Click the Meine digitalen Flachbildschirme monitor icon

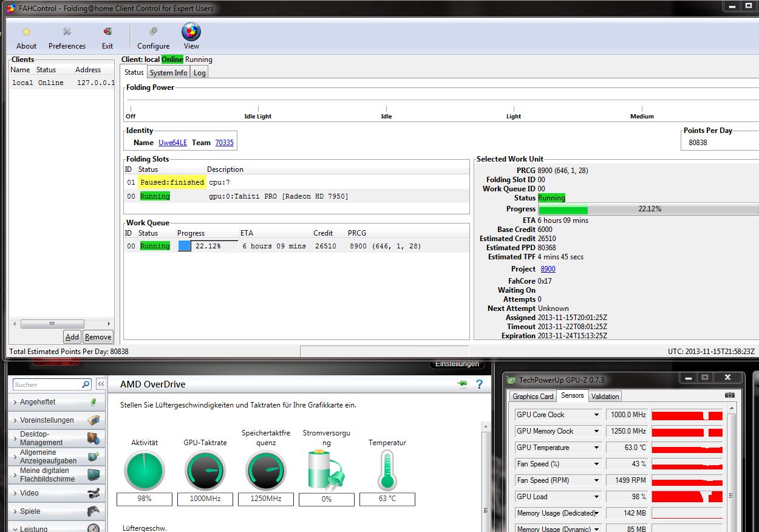(x=93, y=474)
